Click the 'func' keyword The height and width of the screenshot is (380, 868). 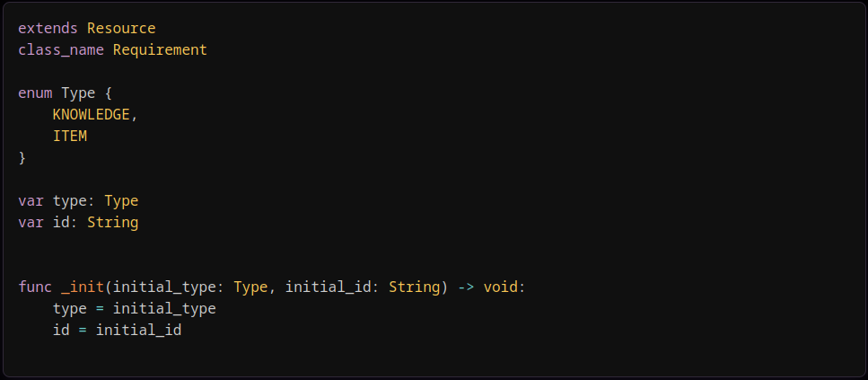click(x=35, y=287)
